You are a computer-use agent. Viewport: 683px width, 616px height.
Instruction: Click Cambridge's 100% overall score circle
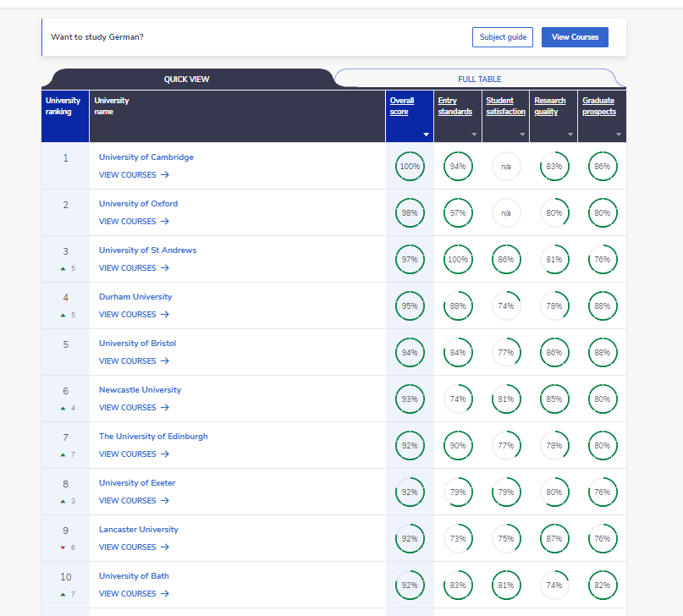[410, 167]
